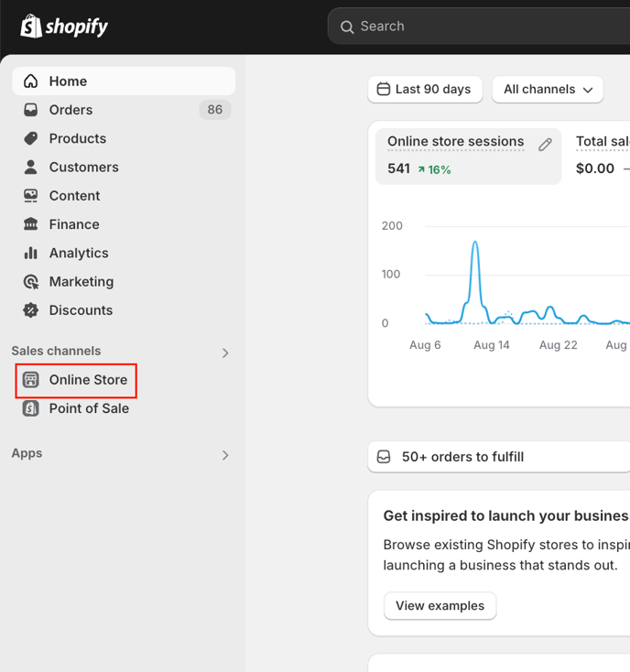Expand the Apps chevron
The image size is (630, 672).
tap(225, 455)
